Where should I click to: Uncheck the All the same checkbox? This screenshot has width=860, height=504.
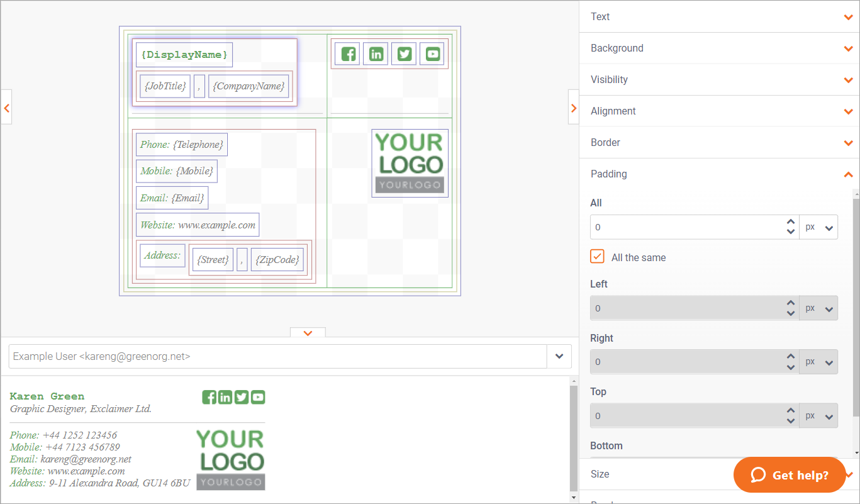pos(597,257)
